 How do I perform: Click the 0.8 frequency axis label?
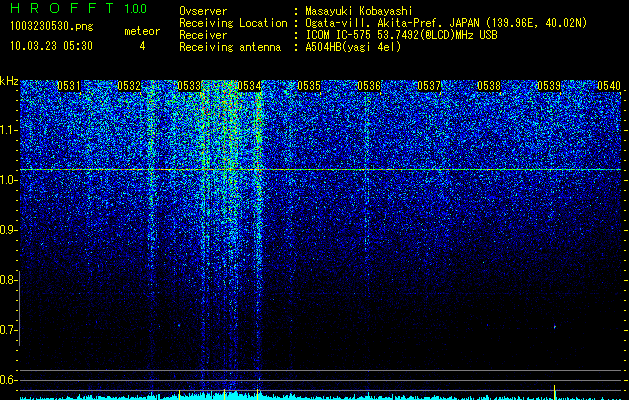point(7,280)
